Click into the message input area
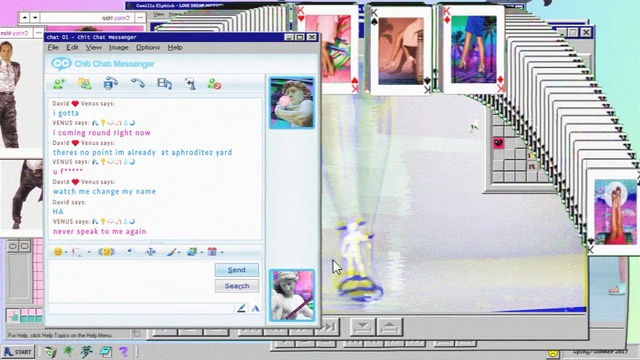This screenshot has width=640, height=360. [x=131, y=281]
